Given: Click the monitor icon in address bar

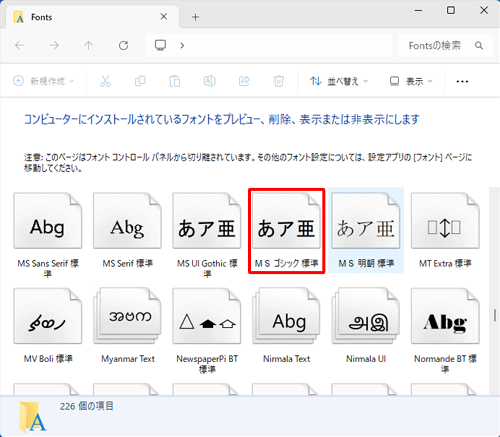Looking at the screenshot, I should tap(161, 45).
